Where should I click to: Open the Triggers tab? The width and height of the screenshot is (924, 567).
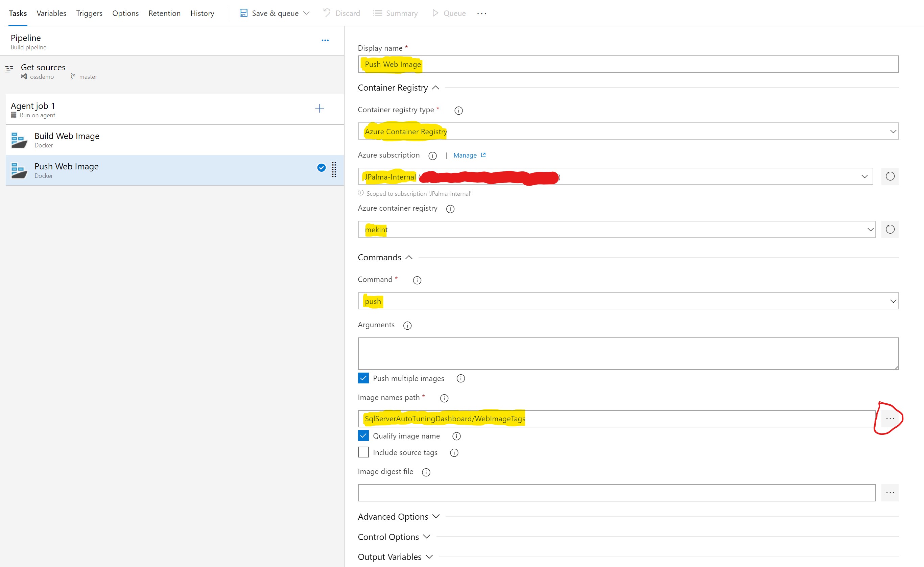(89, 14)
